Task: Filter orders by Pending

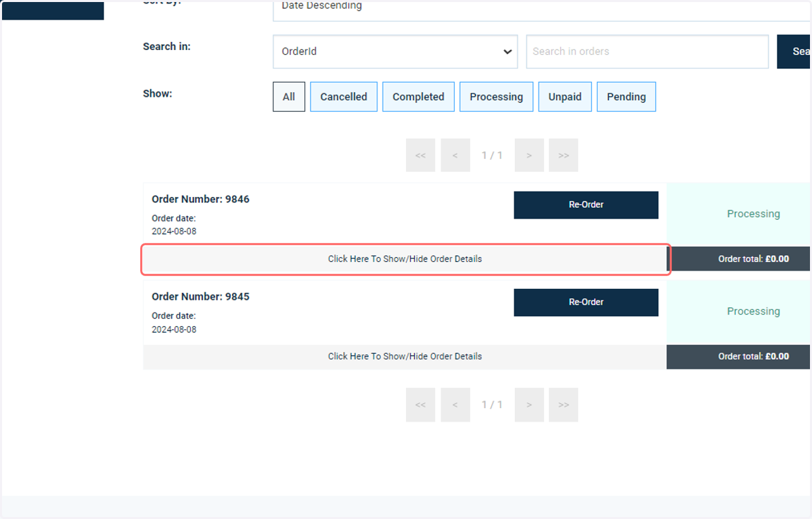Action: tap(626, 97)
